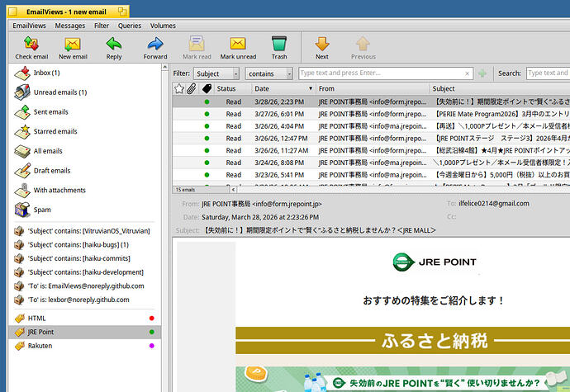
Task: Select the email dated 3/26/26, 11:27 AM
Action: 371,150
